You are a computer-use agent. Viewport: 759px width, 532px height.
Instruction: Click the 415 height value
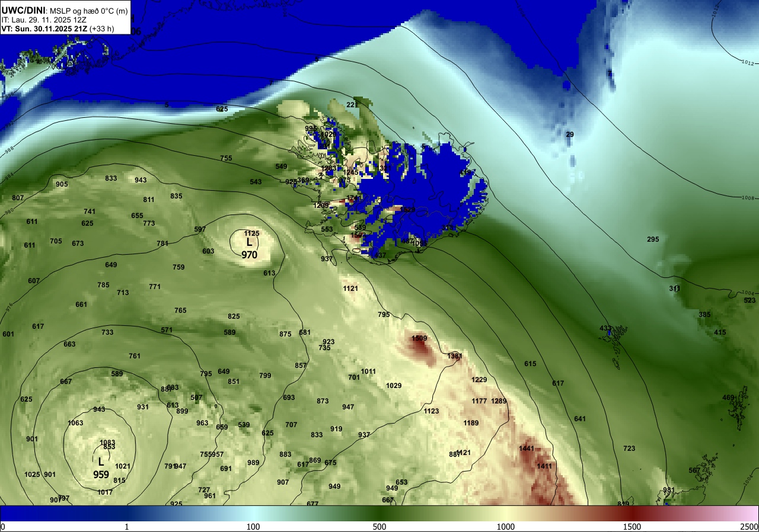720,332
